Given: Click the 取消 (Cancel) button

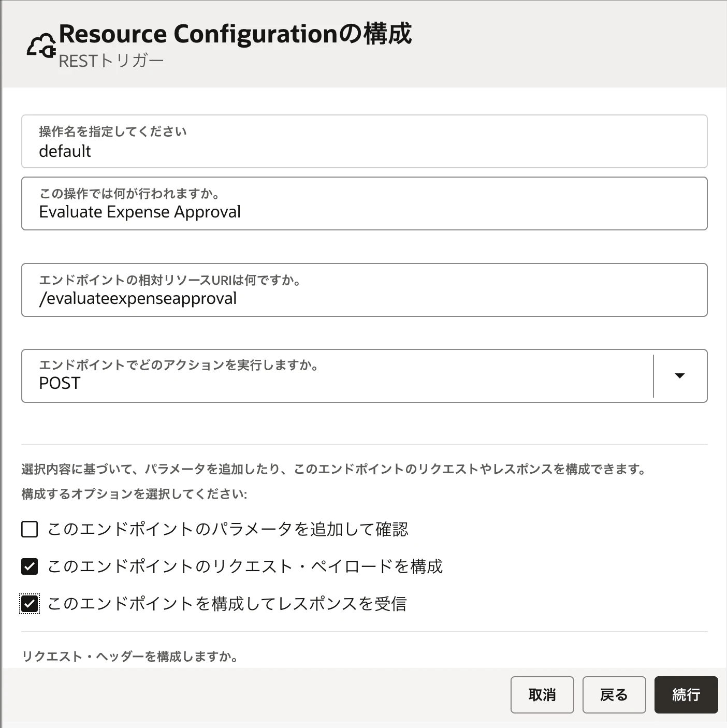Looking at the screenshot, I should pyautogui.click(x=542, y=695).
